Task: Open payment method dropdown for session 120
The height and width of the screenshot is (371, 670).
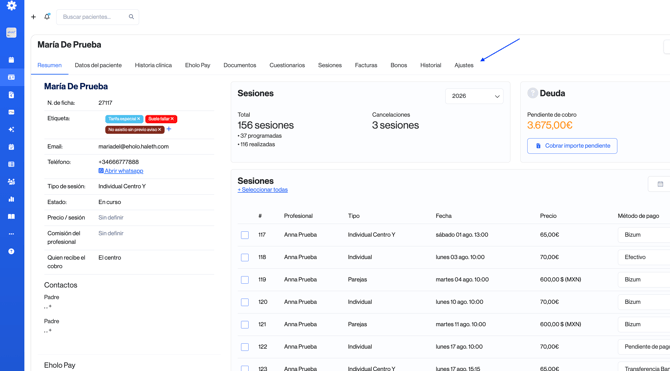Action: pos(644,302)
